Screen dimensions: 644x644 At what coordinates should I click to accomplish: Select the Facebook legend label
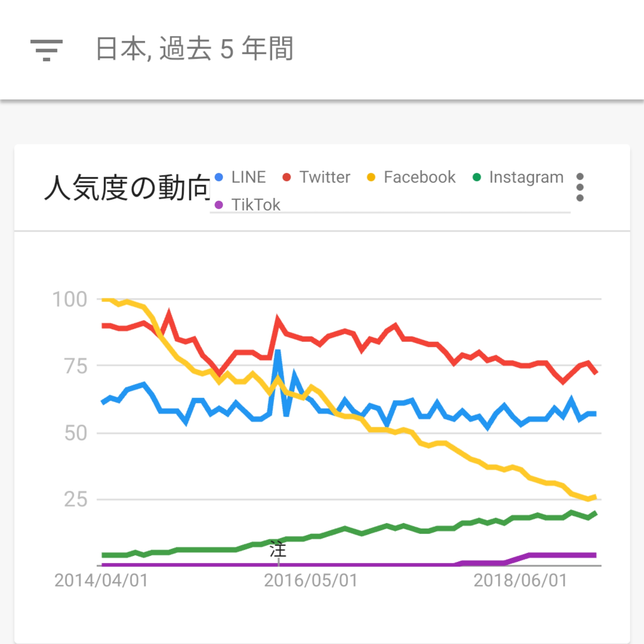tap(420, 177)
